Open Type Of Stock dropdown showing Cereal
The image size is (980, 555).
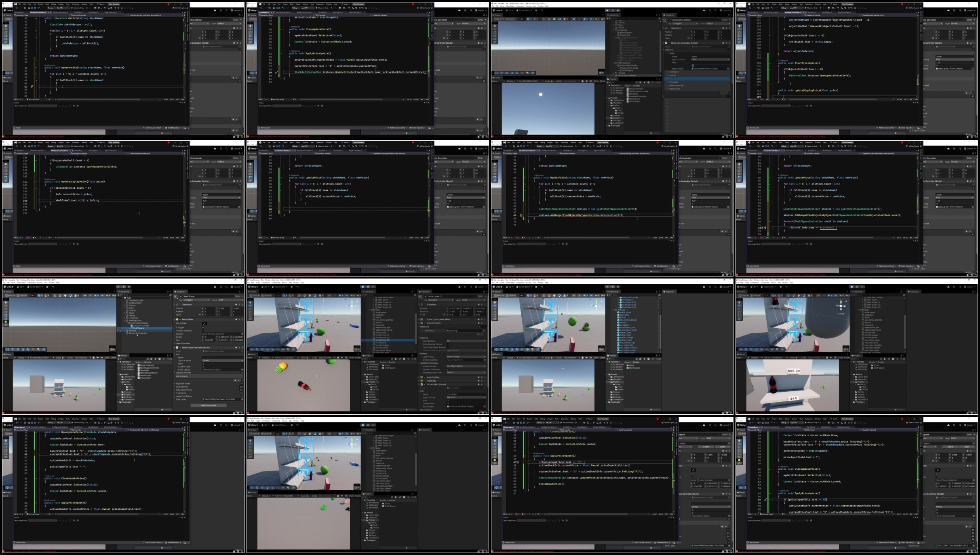pyautogui.click(x=223, y=361)
